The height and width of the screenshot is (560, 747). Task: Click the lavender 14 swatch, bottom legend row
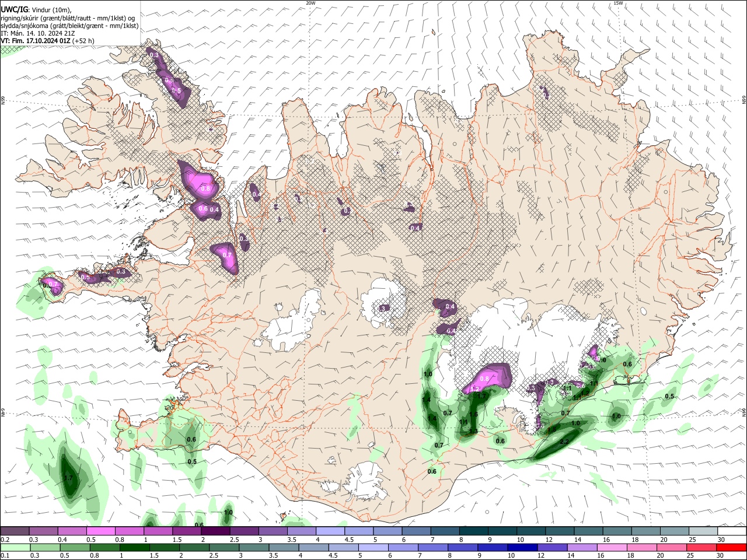pyautogui.click(x=582, y=547)
